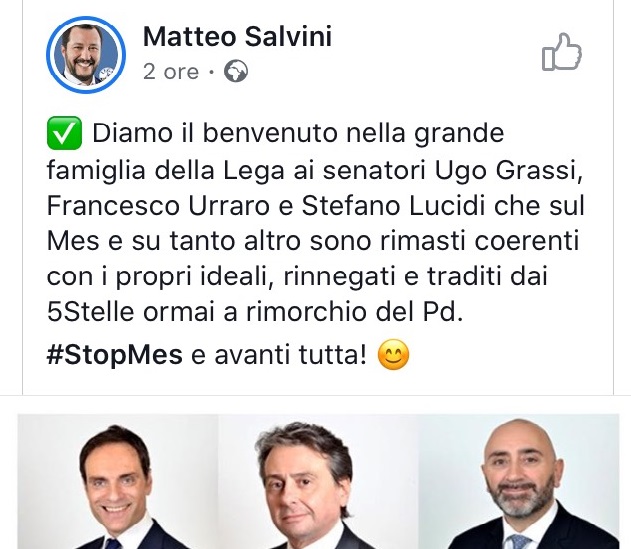Open right photo of bald bearded man
Viewport: 631px width, 549px height.
(519, 481)
